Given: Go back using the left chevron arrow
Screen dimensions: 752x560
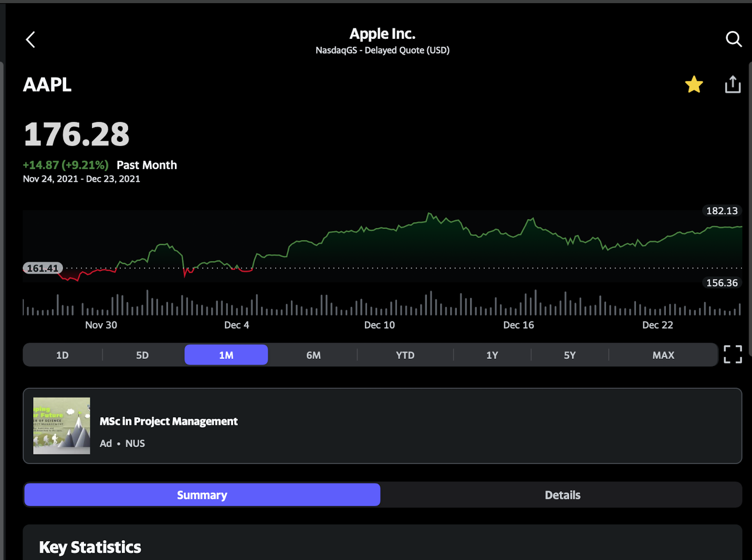Looking at the screenshot, I should coord(30,39).
